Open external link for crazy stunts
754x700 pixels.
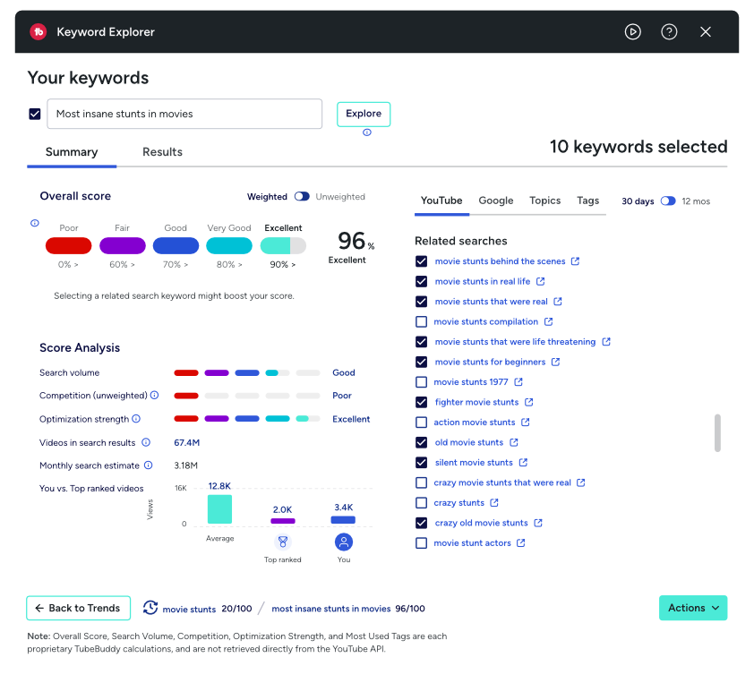(494, 503)
